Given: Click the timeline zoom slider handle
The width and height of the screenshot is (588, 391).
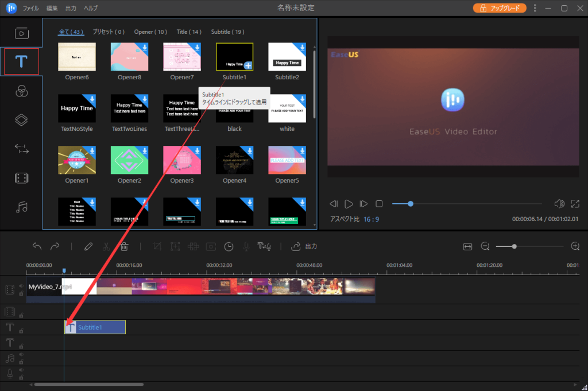Looking at the screenshot, I should point(514,246).
